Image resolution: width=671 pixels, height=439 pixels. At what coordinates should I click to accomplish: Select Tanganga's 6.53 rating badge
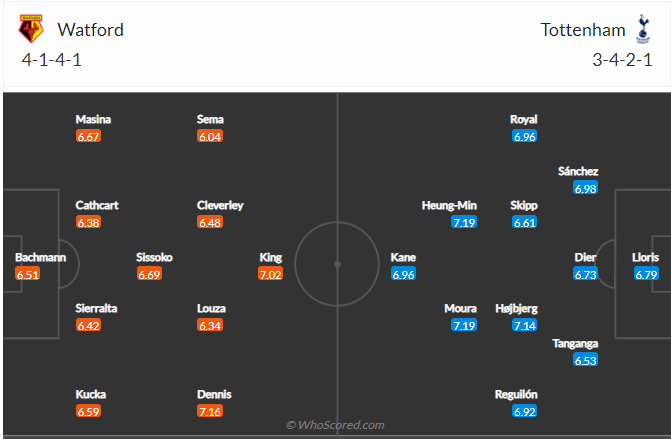(x=585, y=360)
